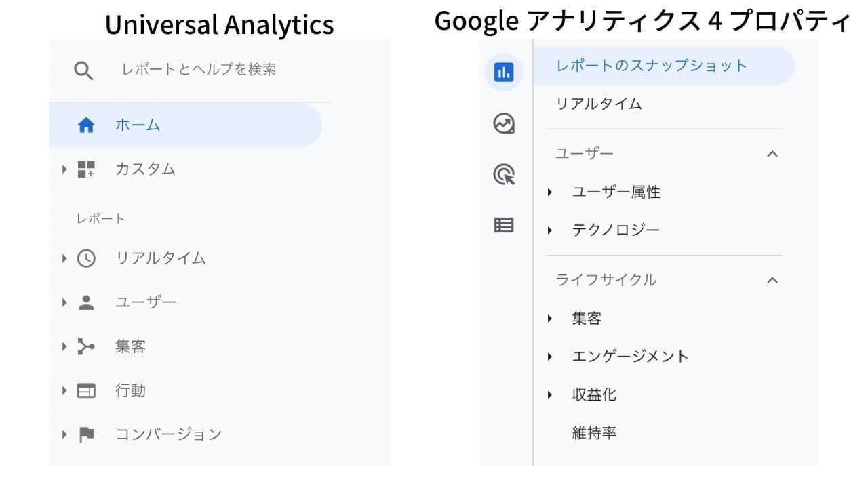Click the カスタム dashboard grid icon
Image resolution: width=868 pixels, height=488 pixels.
tap(86, 169)
